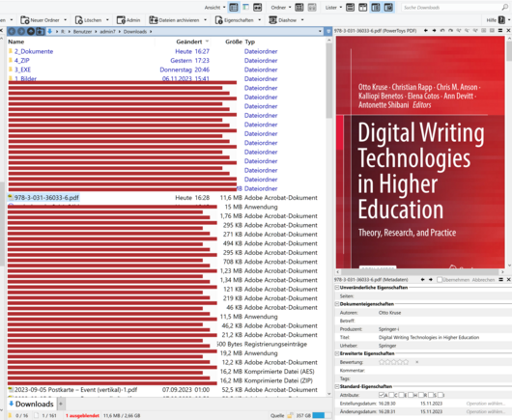Open dropdown arrow next to Neuer Ordner

tap(66, 20)
